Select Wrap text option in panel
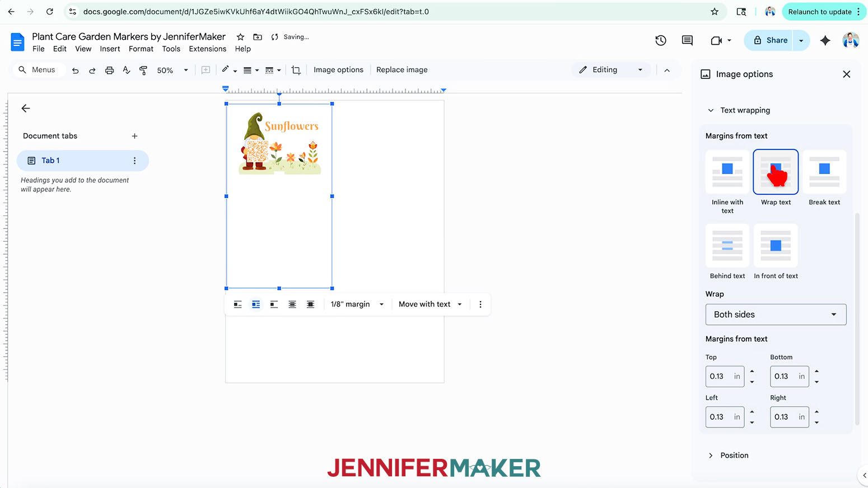Screen dimensions: 868x488 (776, 172)
